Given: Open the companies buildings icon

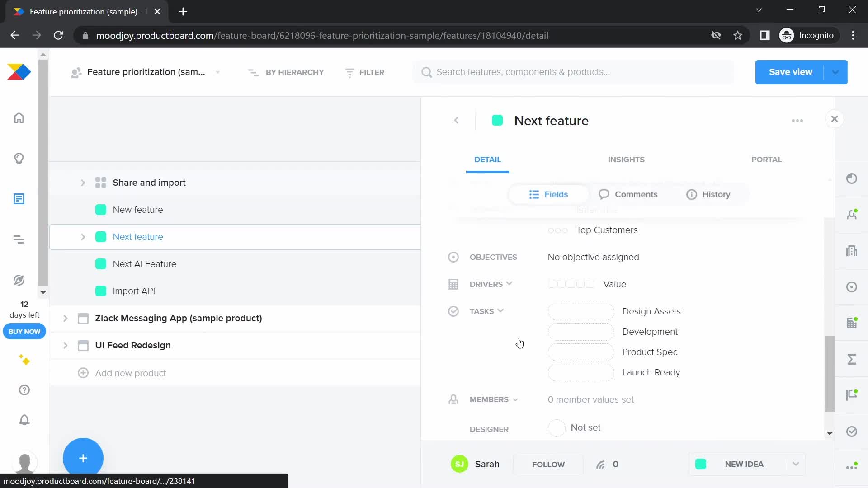Looking at the screenshot, I should tap(852, 251).
